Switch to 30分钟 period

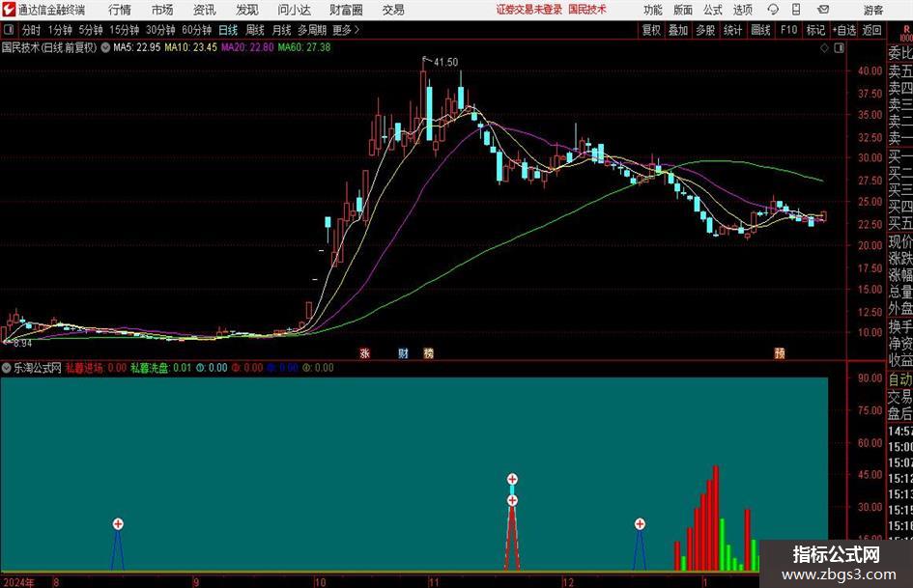click(160, 30)
